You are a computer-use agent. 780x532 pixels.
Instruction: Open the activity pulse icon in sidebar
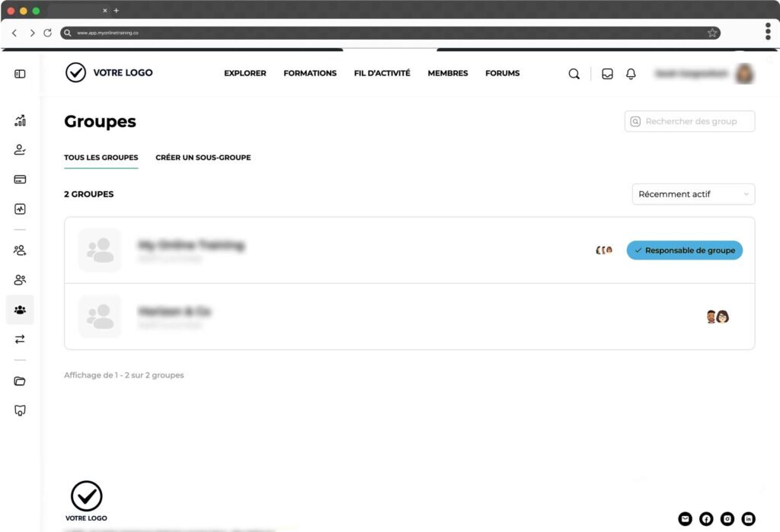point(20,209)
